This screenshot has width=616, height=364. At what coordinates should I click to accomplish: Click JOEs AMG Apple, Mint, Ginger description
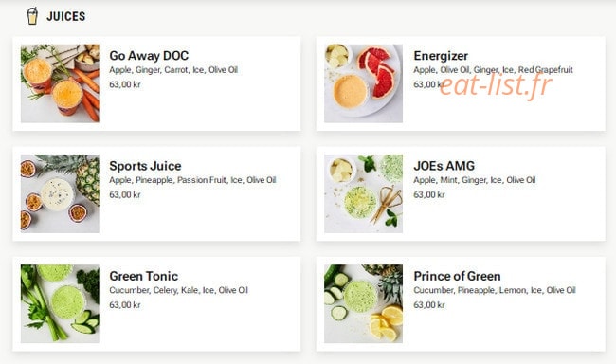475,180
